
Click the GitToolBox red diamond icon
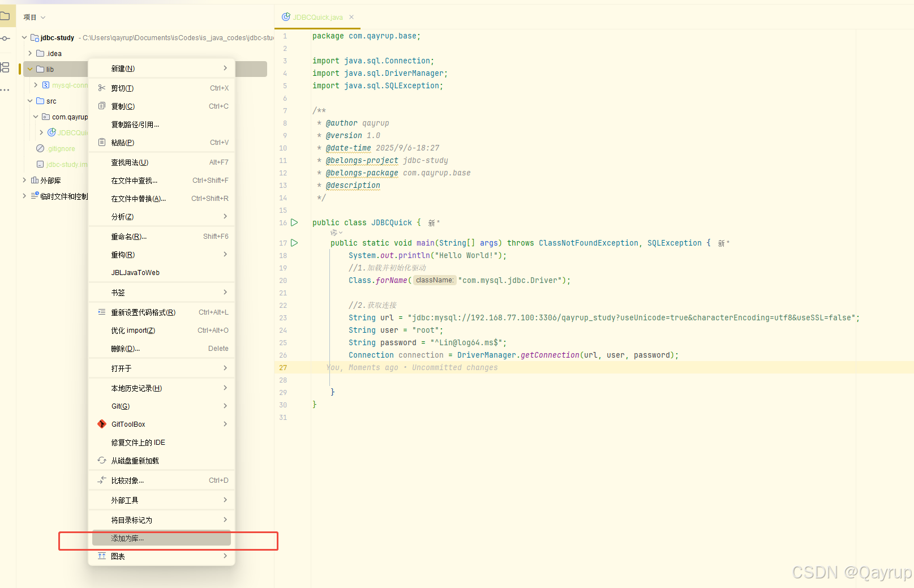pyautogui.click(x=102, y=424)
